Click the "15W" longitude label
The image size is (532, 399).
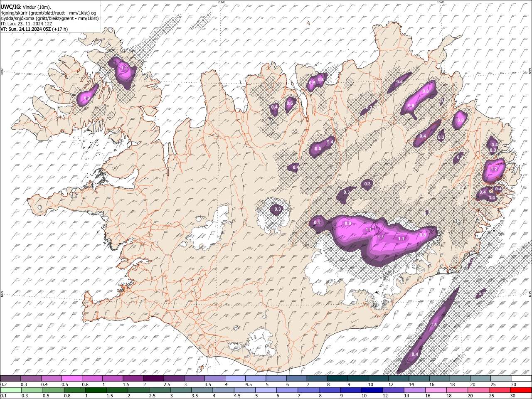(440, 2)
